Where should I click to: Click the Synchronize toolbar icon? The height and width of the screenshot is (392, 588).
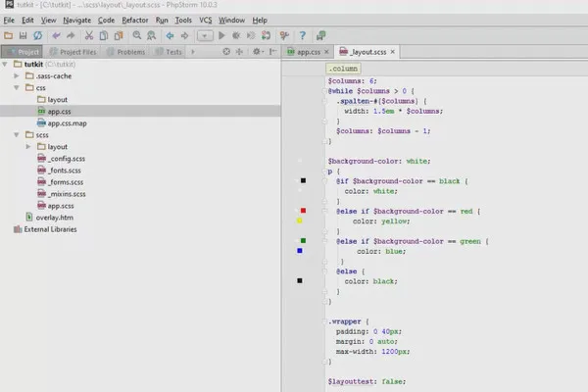click(38, 35)
